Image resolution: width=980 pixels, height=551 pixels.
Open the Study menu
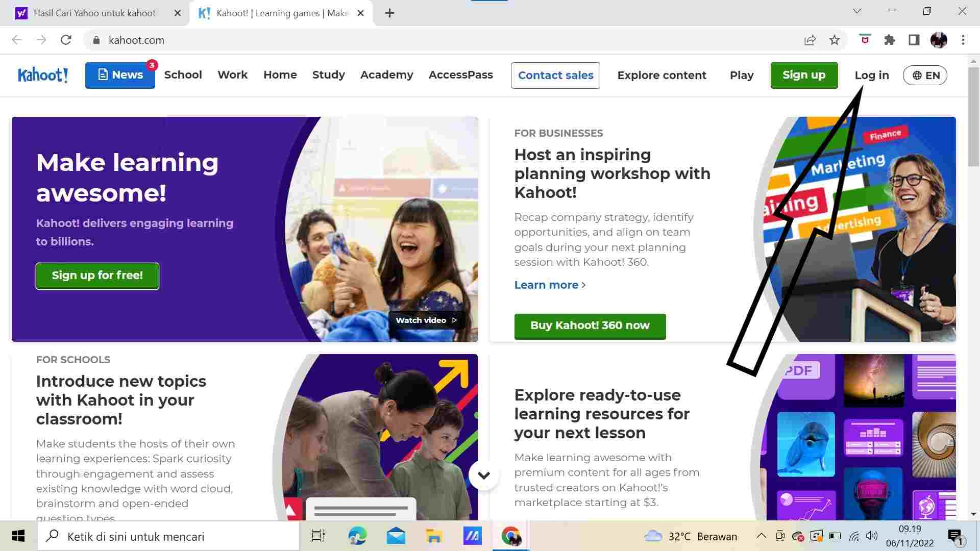click(329, 75)
